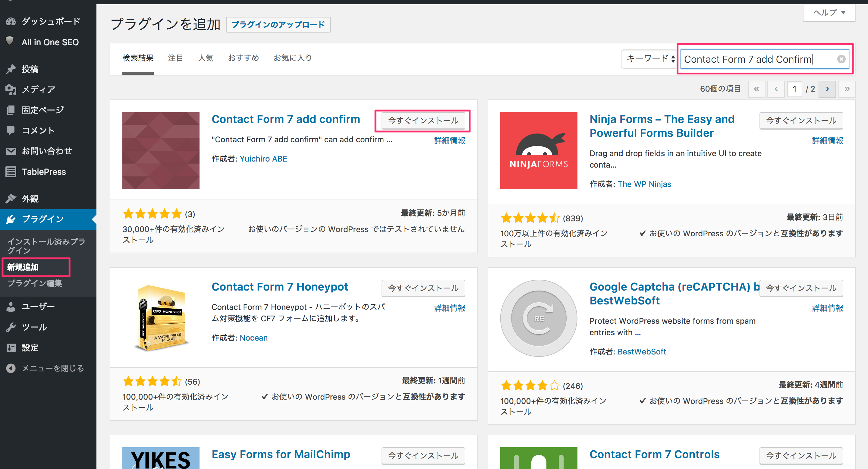Open the TablePress menu item
The width and height of the screenshot is (868, 469).
(x=48, y=172)
